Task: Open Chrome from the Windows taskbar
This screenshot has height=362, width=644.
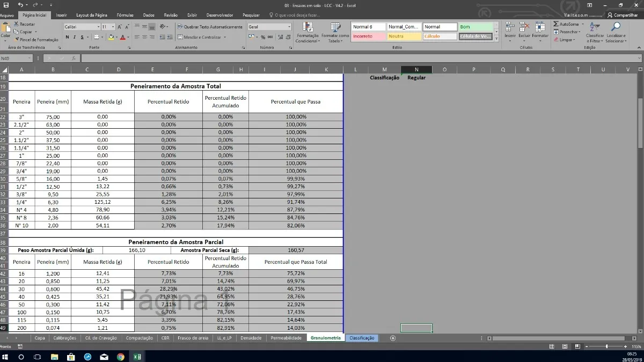Action: pos(120,357)
